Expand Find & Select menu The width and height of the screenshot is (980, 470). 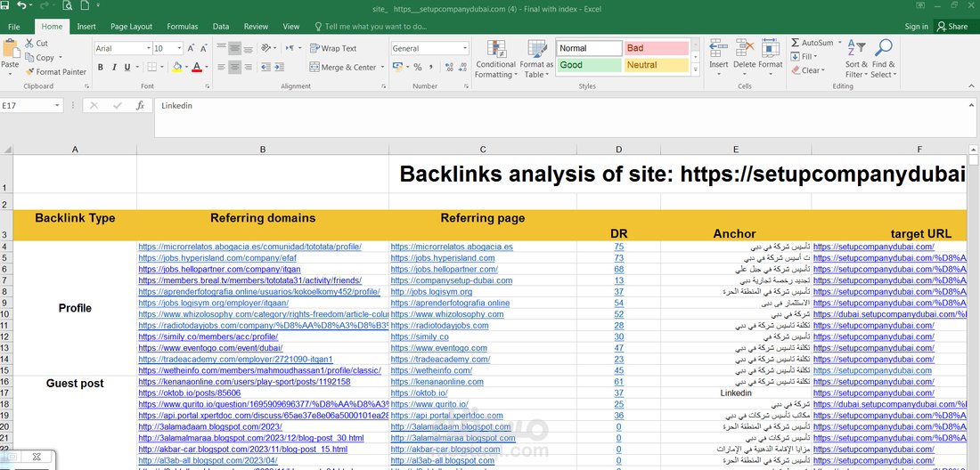coord(883,59)
